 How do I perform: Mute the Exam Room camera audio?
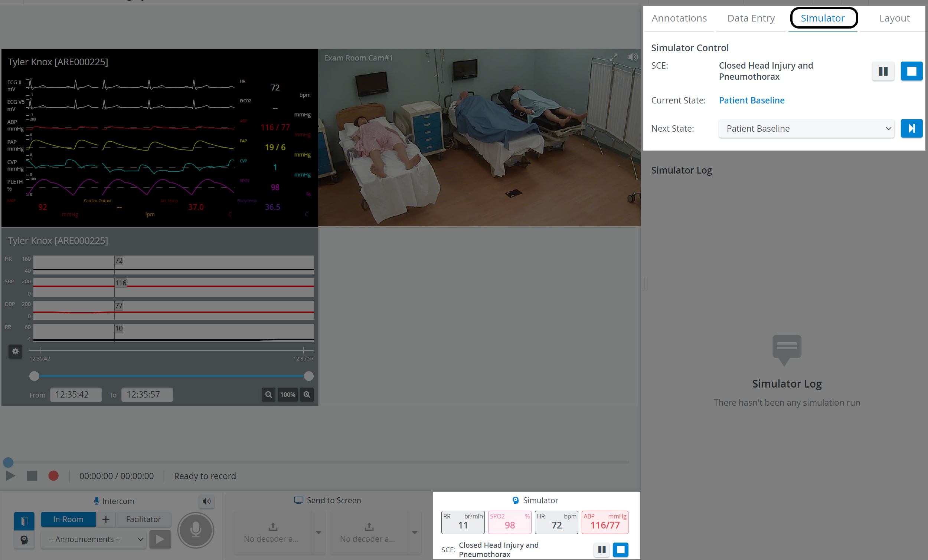[x=633, y=57]
